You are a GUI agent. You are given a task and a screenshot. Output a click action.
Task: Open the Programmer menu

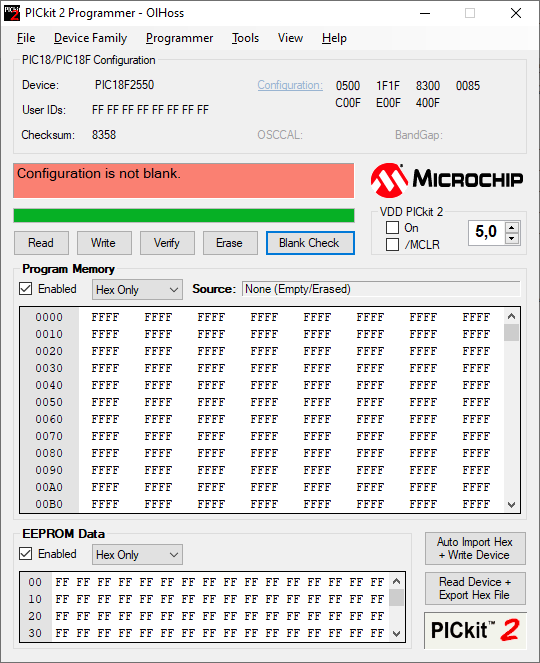[179, 38]
